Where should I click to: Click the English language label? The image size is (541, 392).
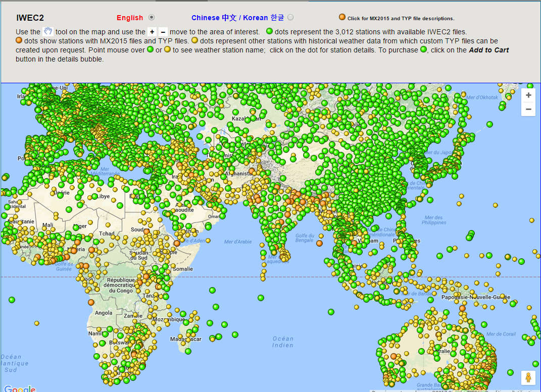pyautogui.click(x=130, y=18)
